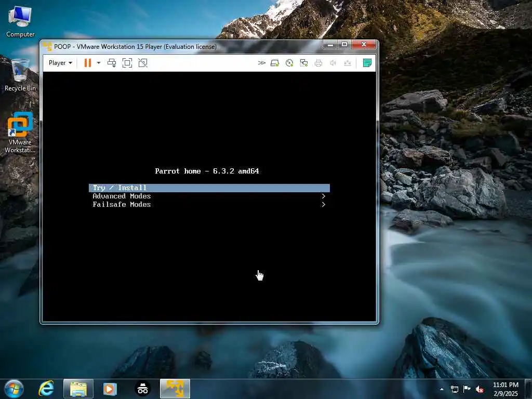Click the muted volume tray icon

point(480,389)
